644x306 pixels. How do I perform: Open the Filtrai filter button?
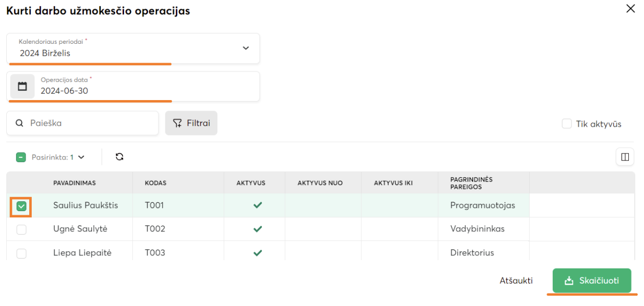click(191, 124)
